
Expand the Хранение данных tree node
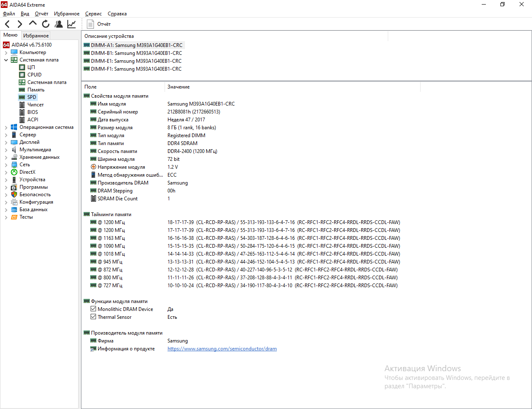pos(6,157)
